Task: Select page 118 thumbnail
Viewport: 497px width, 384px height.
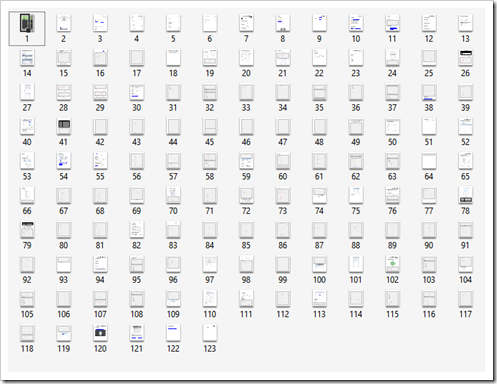Action: click(x=27, y=332)
